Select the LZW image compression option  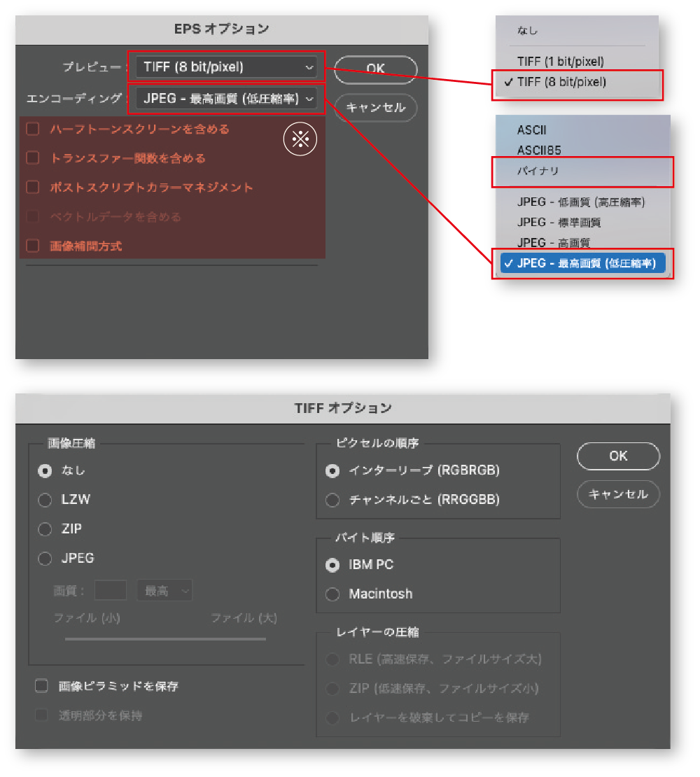pos(45,500)
